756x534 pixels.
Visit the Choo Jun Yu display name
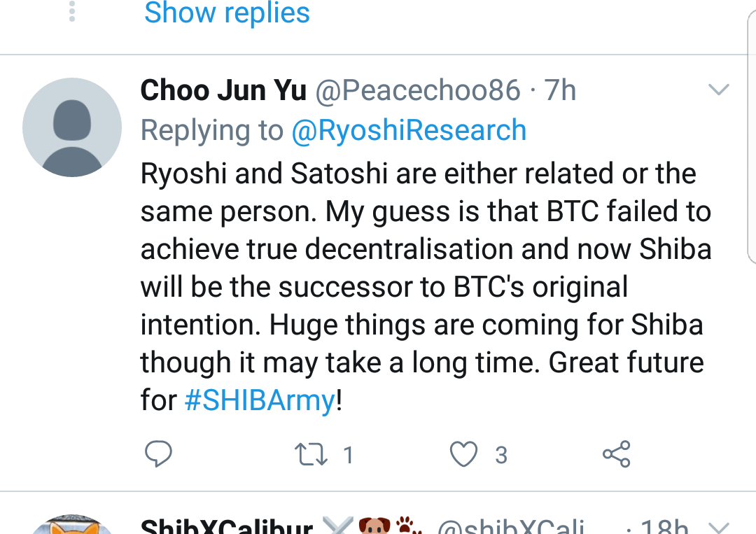223,90
